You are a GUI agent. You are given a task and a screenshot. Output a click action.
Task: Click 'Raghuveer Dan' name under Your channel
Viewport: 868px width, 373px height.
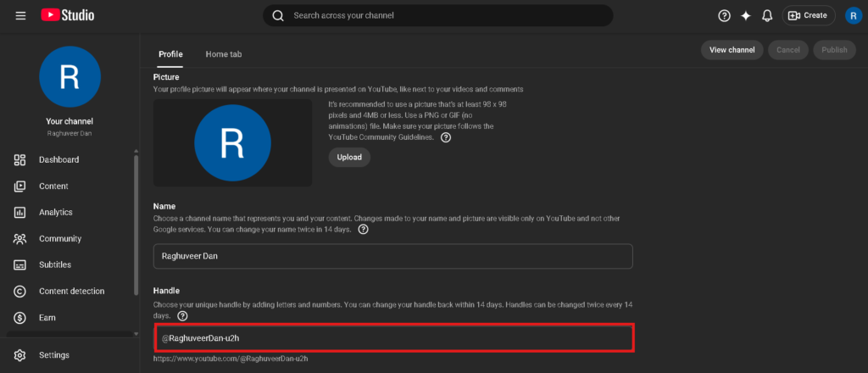click(70, 134)
